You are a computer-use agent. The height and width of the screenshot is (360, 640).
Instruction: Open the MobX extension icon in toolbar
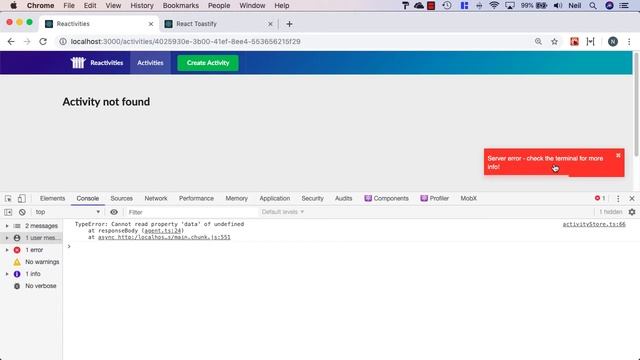pos(590,42)
